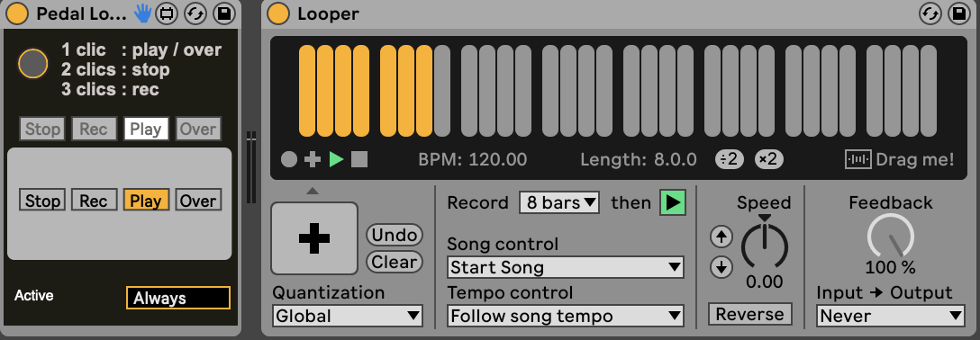Click the Undo button
The width and height of the screenshot is (980, 340).
(x=395, y=235)
